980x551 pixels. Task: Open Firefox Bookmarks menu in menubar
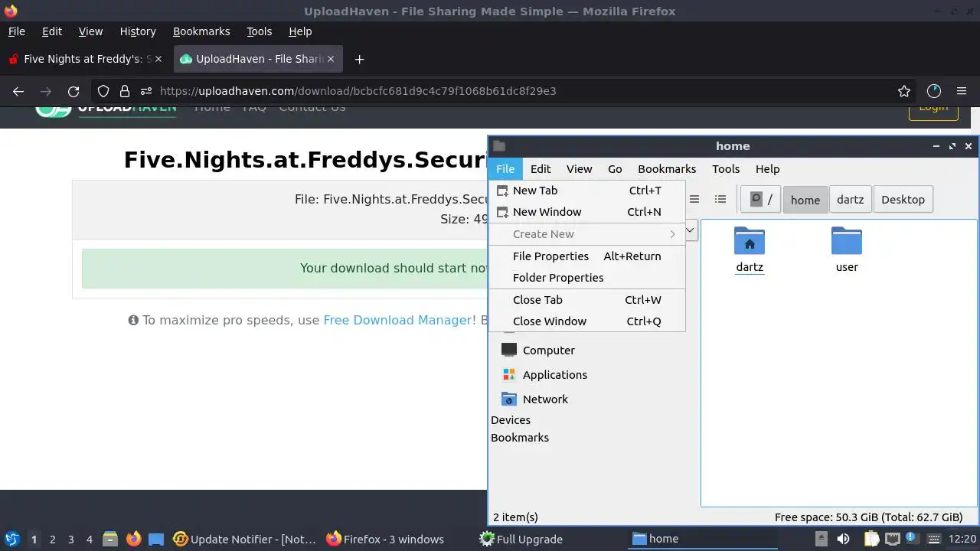[x=201, y=31]
